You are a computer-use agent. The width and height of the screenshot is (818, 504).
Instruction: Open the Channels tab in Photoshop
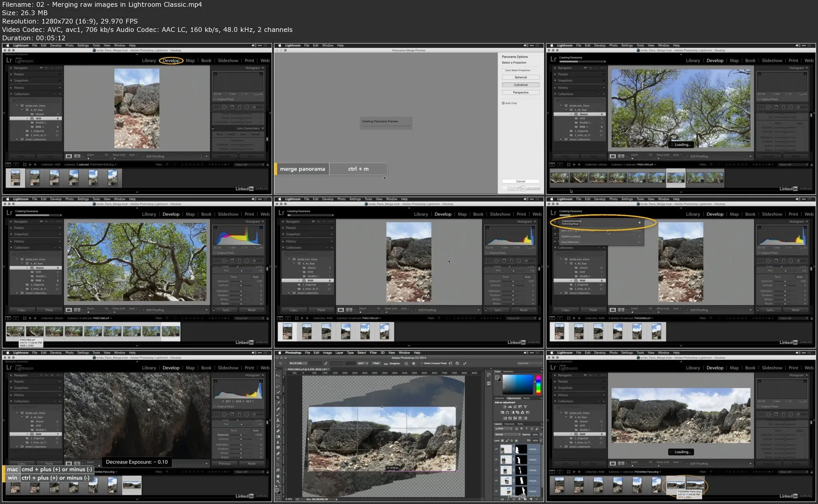tap(509, 424)
